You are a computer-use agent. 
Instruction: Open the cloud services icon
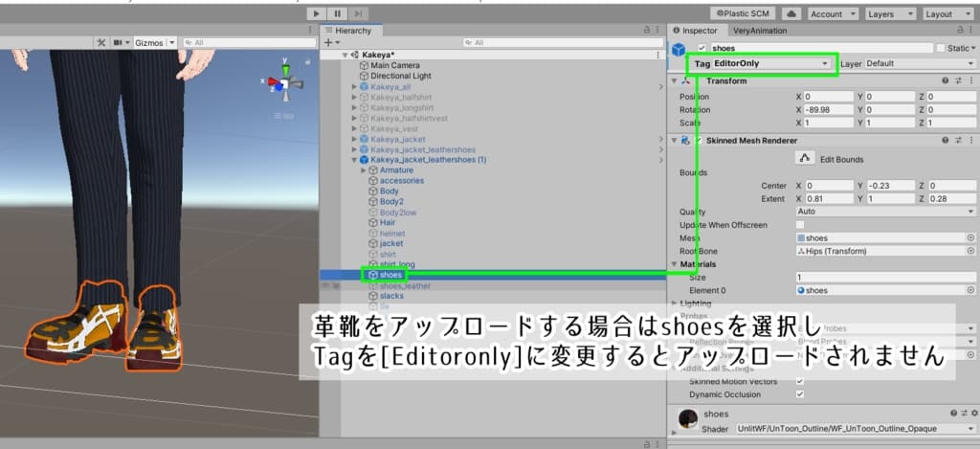coord(793,13)
